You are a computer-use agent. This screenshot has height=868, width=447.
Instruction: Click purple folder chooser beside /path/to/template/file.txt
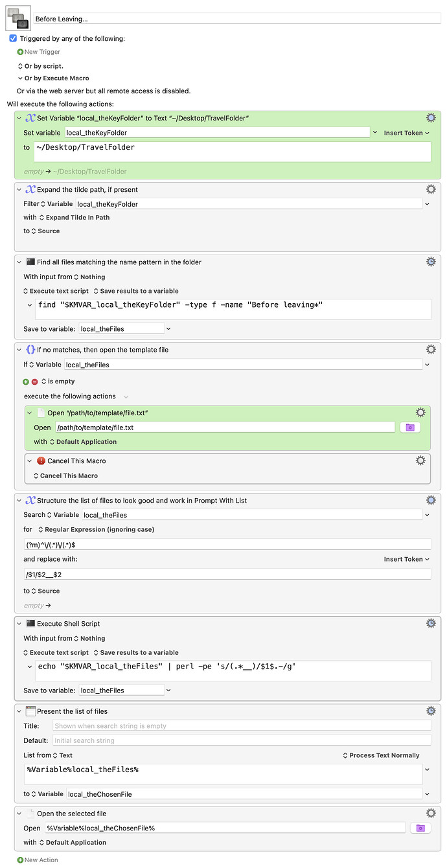click(410, 428)
